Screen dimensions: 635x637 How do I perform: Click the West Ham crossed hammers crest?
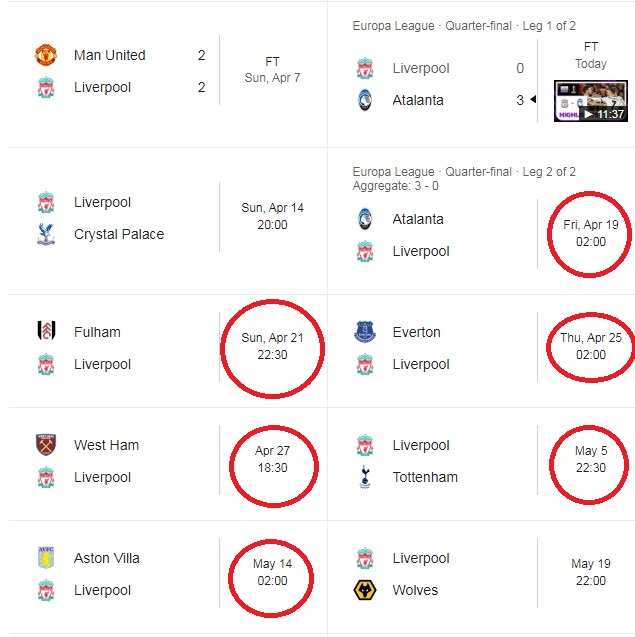(x=46, y=445)
